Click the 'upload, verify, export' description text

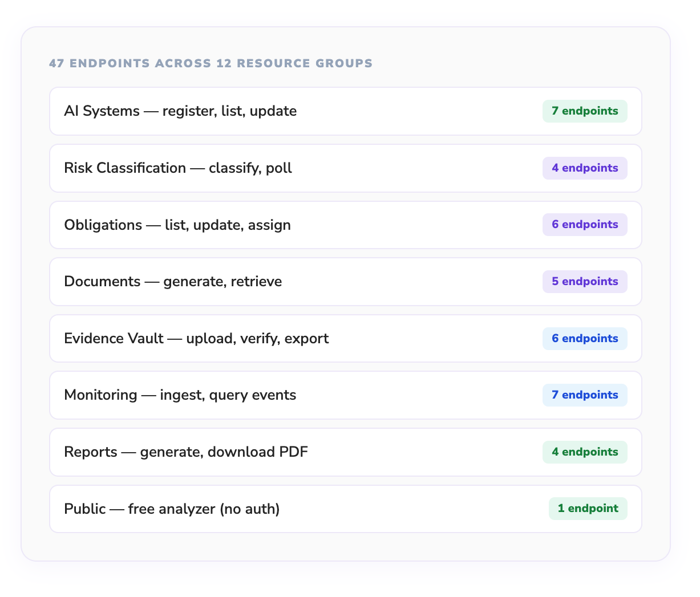click(257, 339)
